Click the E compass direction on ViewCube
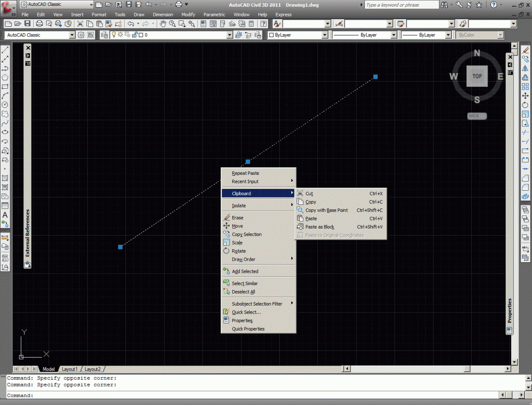The image size is (532, 405). [x=500, y=76]
